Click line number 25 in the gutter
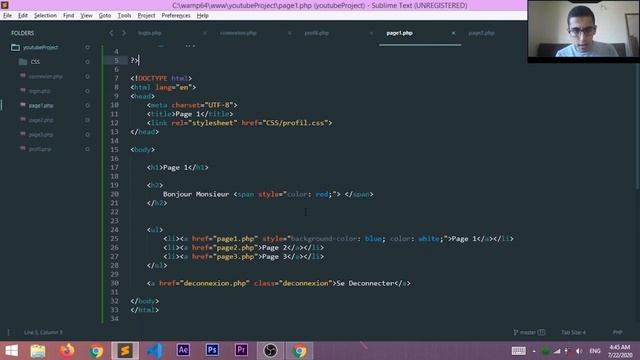The height and width of the screenshot is (360, 640). click(x=114, y=239)
